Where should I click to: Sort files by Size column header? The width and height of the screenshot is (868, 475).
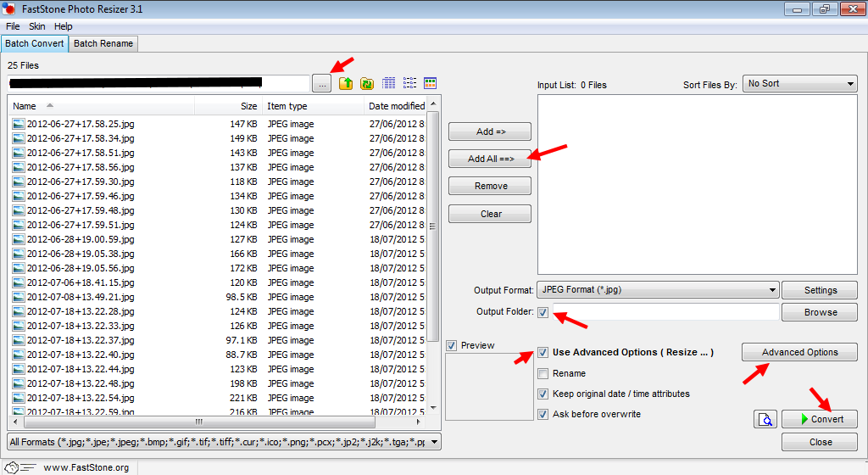coord(228,106)
